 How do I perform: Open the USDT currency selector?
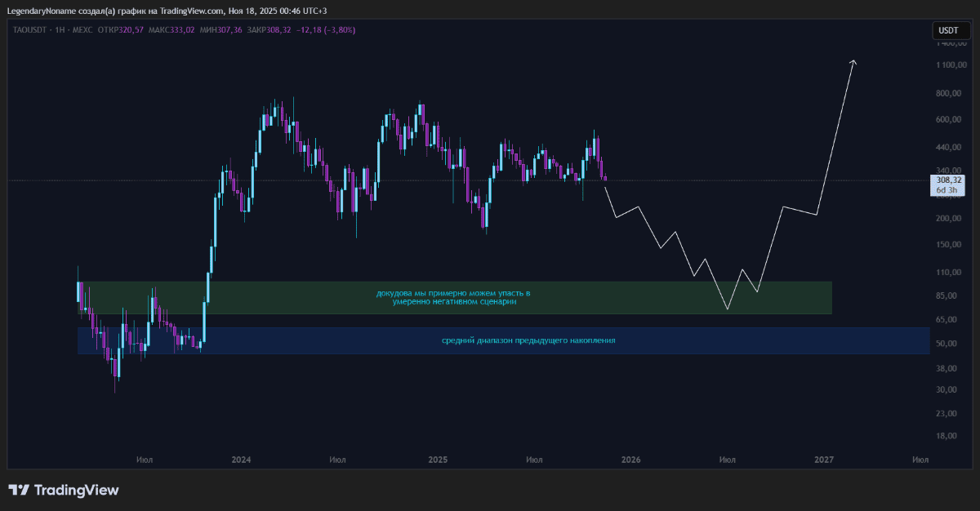point(948,30)
